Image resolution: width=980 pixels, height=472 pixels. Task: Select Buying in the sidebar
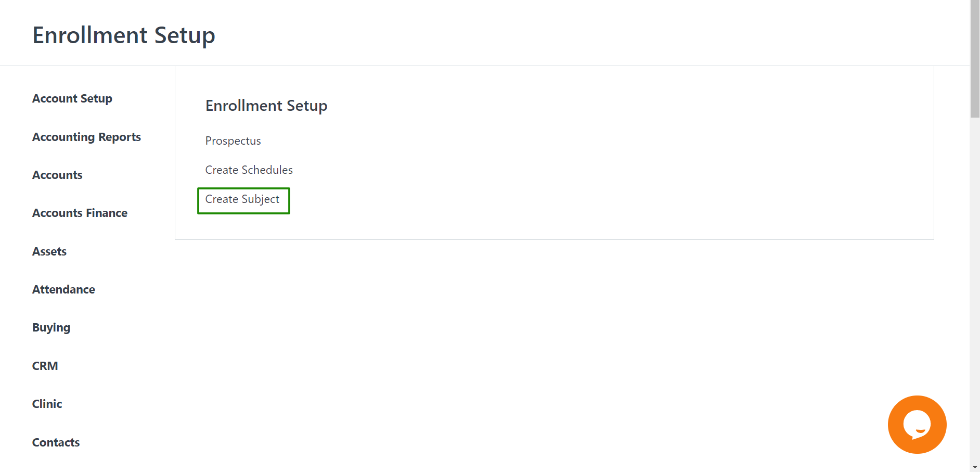point(51,328)
